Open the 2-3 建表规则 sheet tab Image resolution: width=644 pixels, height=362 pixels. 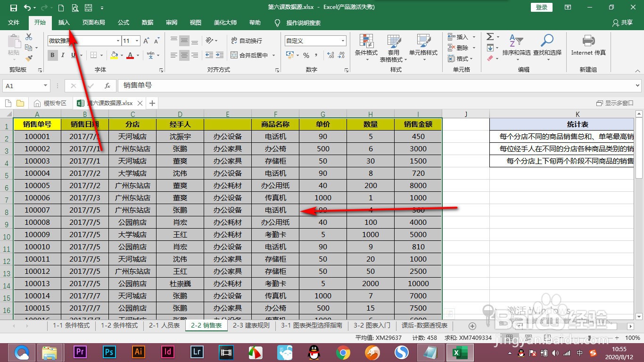(x=250, y=325)
